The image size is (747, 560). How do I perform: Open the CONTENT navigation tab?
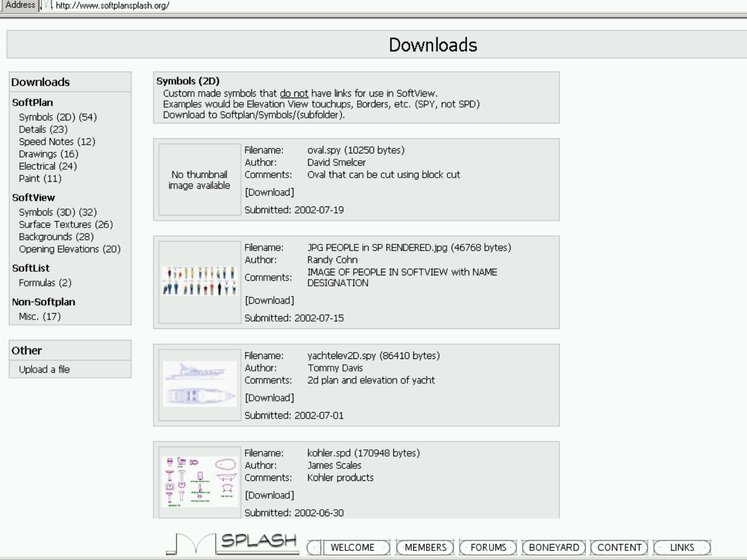pyautogui.click(x=620, y=548)
